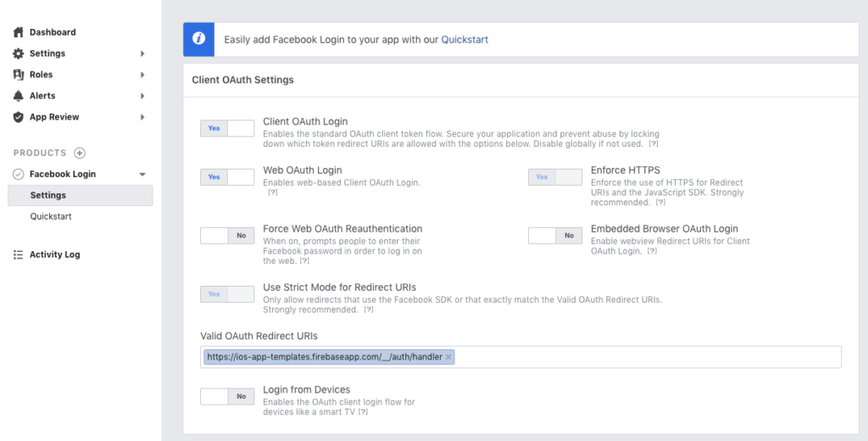Follow the Quickstart link in banner
Image resolution: width=868 pixels, height=441 pixels.
click(x=465, y=39)
